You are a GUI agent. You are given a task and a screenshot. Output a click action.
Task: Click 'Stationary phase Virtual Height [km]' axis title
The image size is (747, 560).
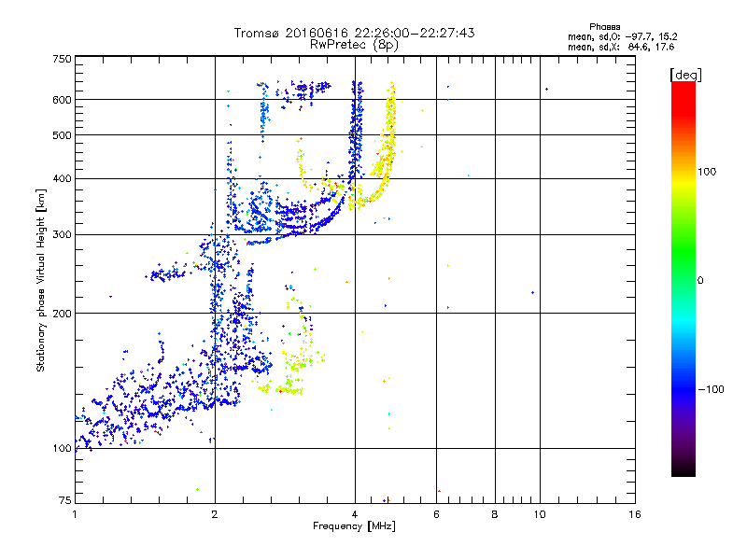(40, 281)
